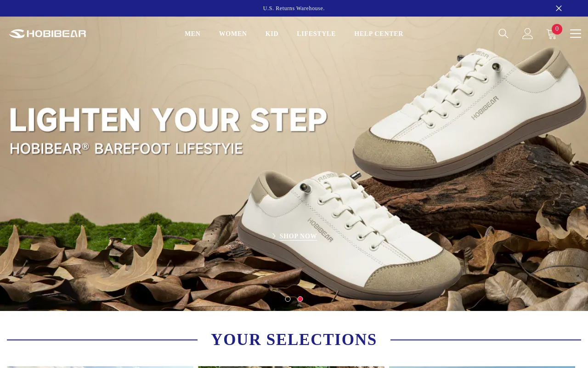Open the hamburger menu icon

tap(576, 34)
